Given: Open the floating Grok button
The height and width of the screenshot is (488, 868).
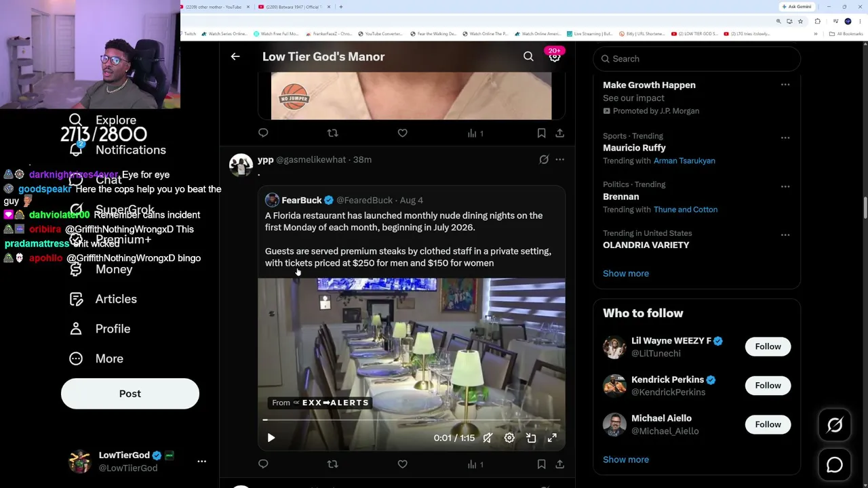Looking at the screenshot, I should 835,425.
